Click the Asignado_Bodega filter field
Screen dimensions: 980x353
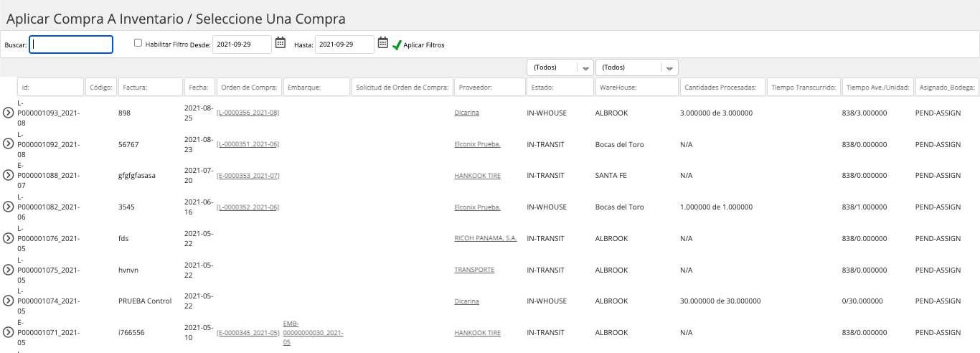click(947, 87)
